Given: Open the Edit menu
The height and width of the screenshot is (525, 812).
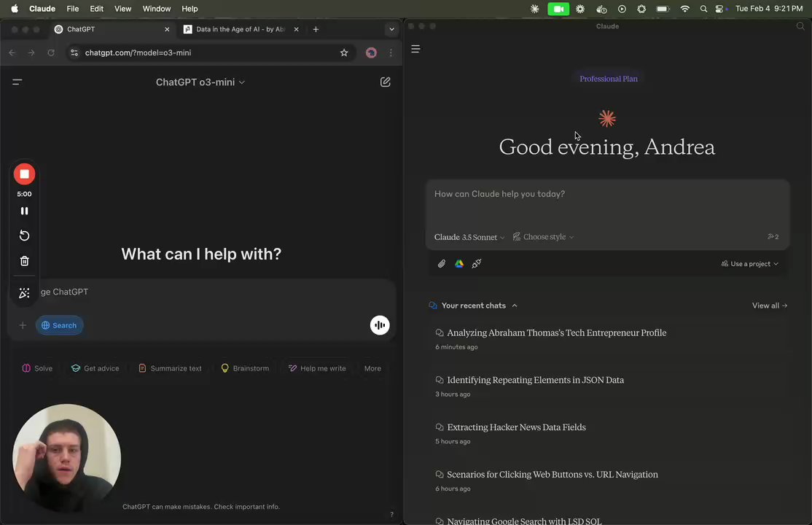Looking at the screenshot, I should tap(96, 9).
